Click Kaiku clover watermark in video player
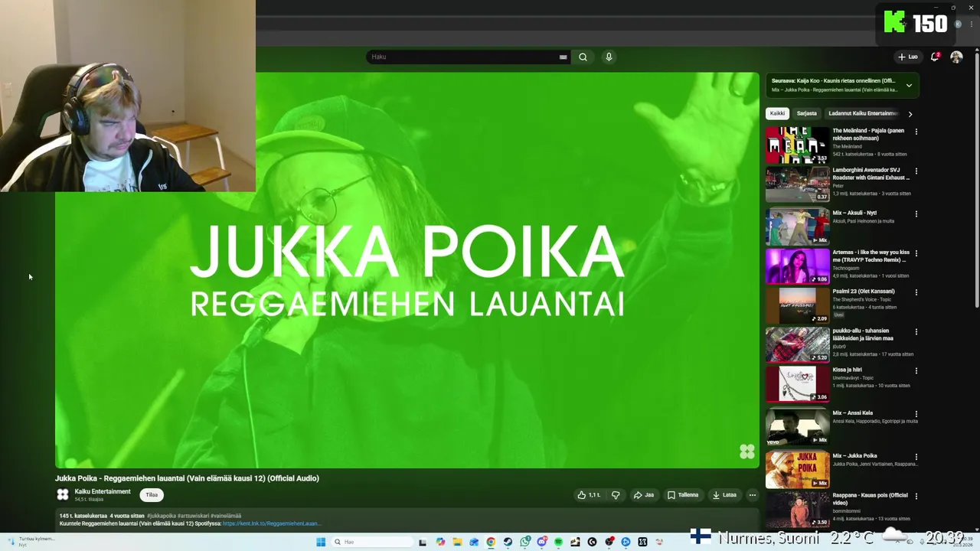980x551 pixels. click(x=747, y=452)
